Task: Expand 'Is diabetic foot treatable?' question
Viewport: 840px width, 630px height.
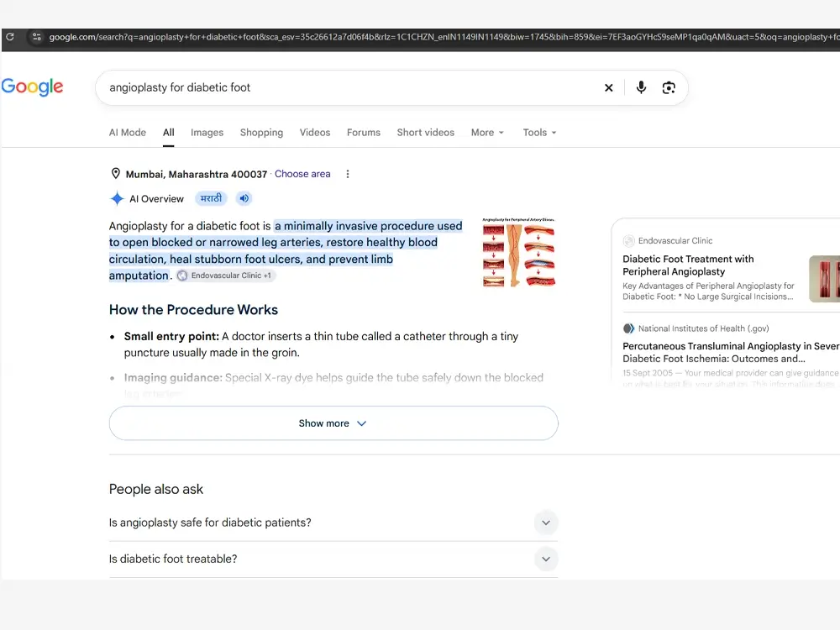Action: click(x=333, y=559)
